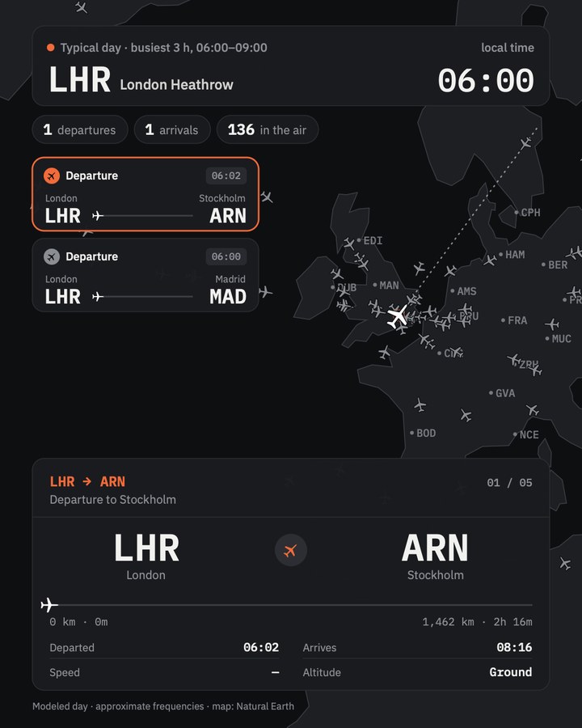Click the Typical day busiest 3 h caption

click(x=164, y=48)
